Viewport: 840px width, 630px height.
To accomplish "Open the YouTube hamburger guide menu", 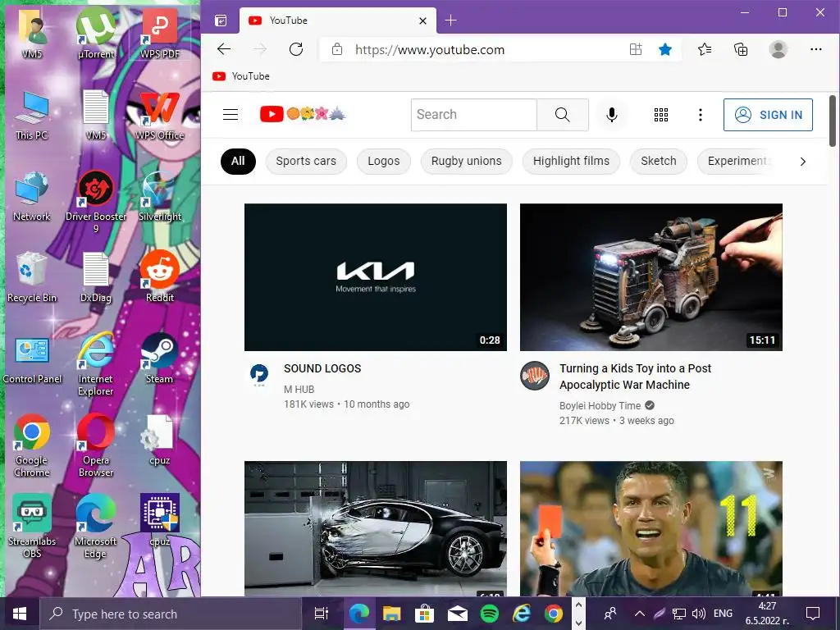I will pyautogui.click(x=231, y=115).
